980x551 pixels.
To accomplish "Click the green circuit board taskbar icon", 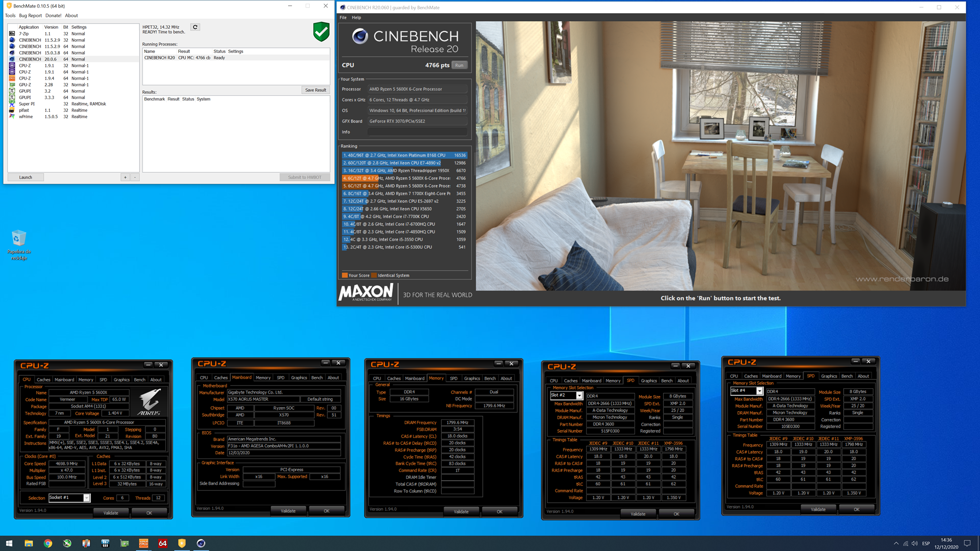I will [124, 543].
